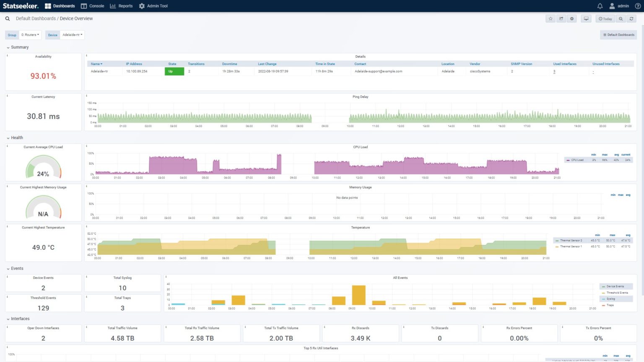Screen dimensions: 644x362
Task: Open the dashboard share options
Action: [561, 18]
